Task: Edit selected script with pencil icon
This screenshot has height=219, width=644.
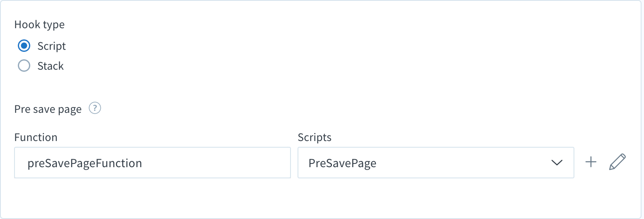Action: tap(617, 162)
